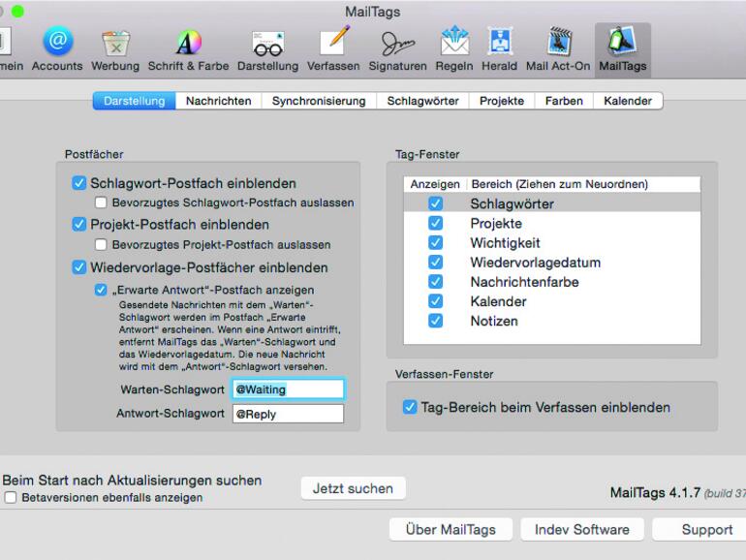Screen dimensions: 746x560
Task: Select the Nachrichtenfarbe row label
Action: coord(525,282)
